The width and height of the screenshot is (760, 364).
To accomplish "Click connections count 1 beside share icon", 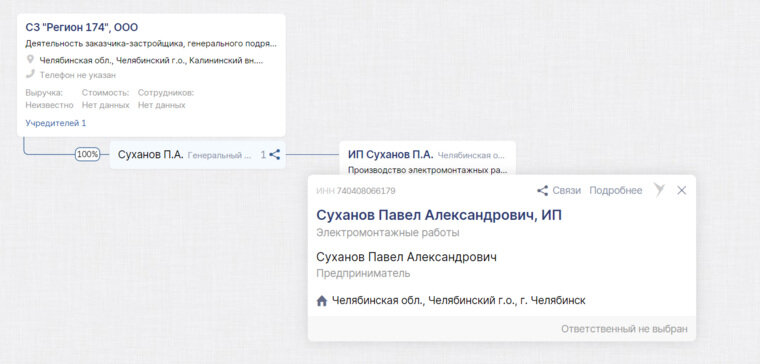I will [x=263, y=155].
